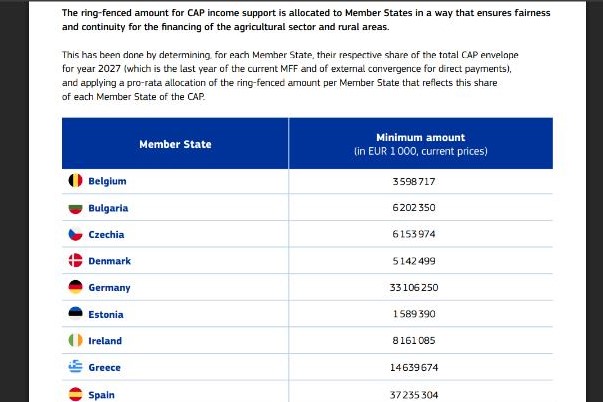The image size is (603, 402).
Task: Click the Spain flag icon
Action: (75, 394)
